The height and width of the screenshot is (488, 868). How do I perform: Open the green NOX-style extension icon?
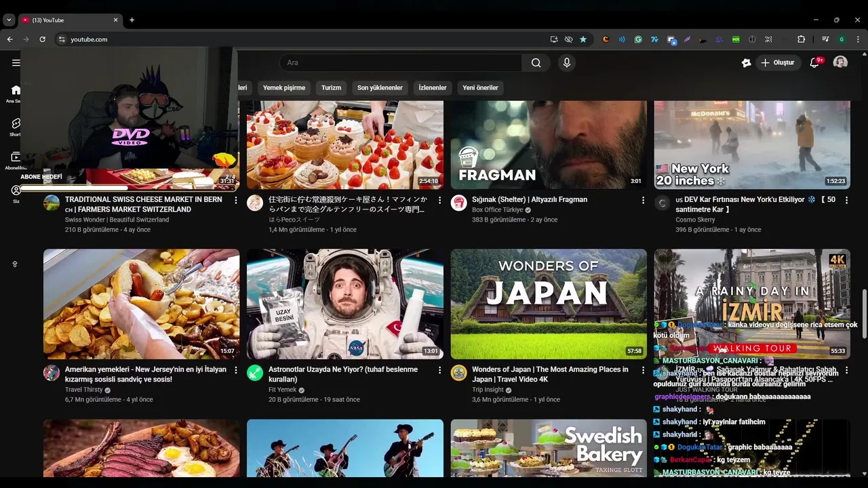point(736,39)
